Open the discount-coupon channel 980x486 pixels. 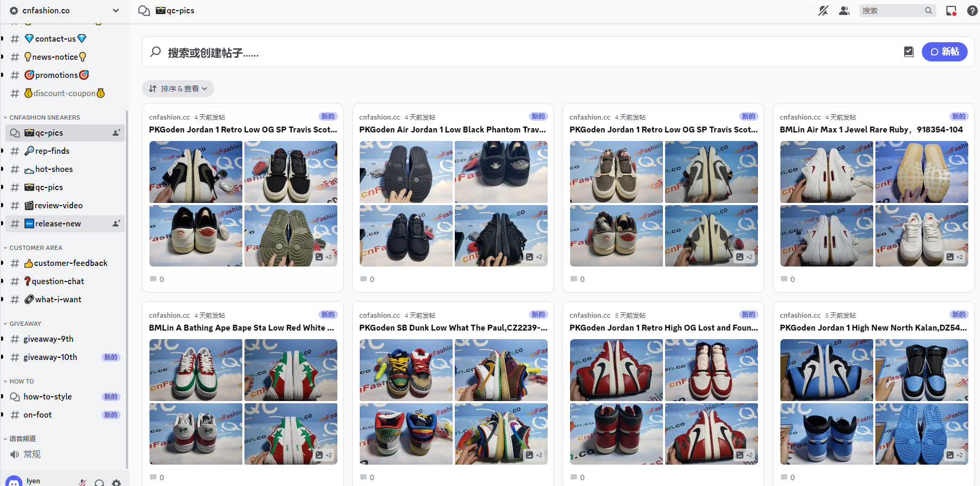pyautogui.click(x=65, y=93)
